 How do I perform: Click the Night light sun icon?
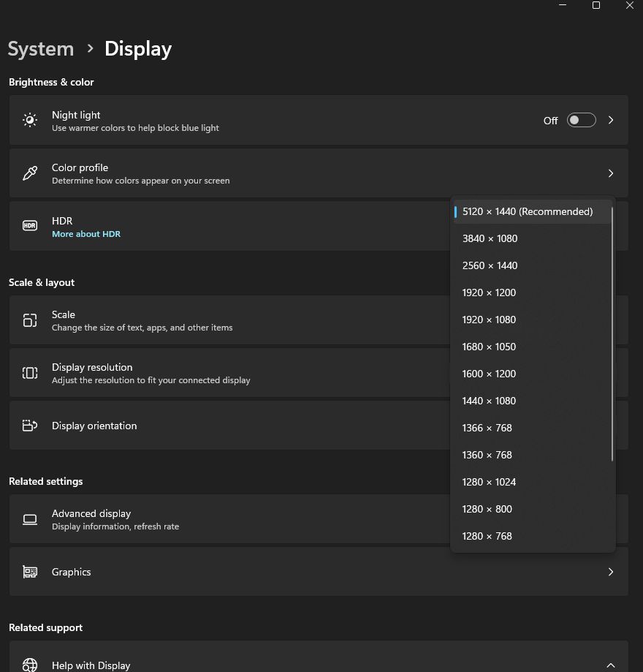[30, 121]
